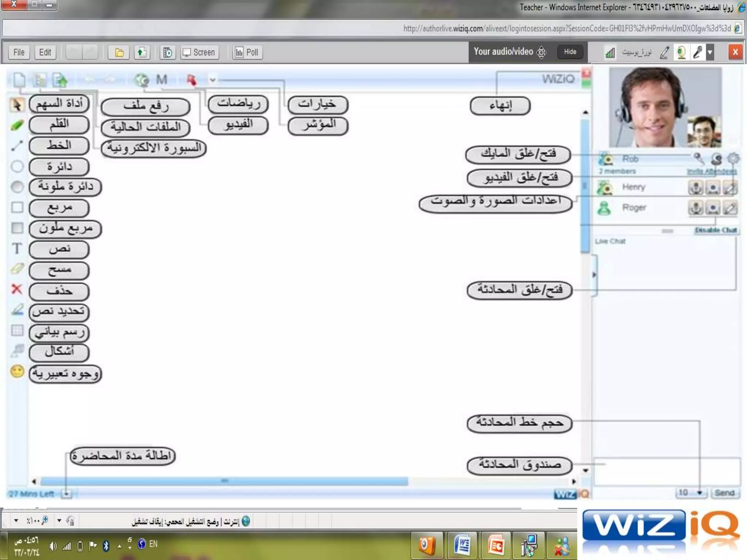Open the Edit menu

point(45,52)
